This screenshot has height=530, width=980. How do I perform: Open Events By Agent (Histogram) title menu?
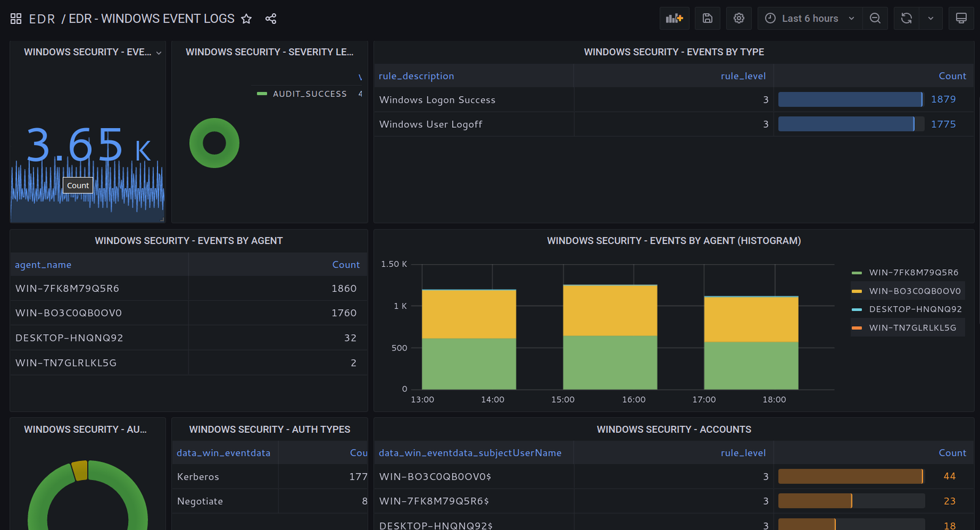point(674,241)
